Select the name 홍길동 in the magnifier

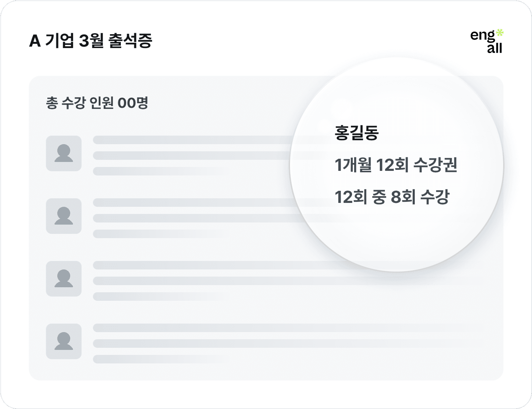357,133
